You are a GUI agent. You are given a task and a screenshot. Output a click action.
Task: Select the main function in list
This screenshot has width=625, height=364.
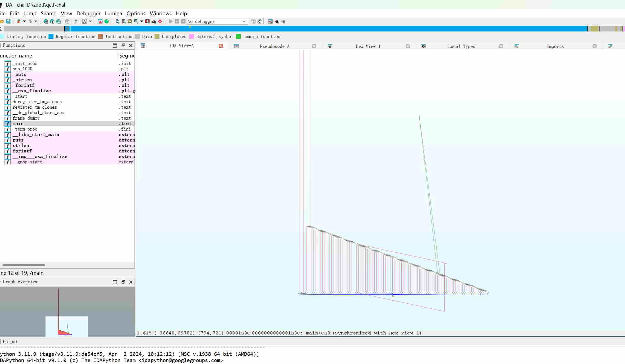tap(18, 124)
